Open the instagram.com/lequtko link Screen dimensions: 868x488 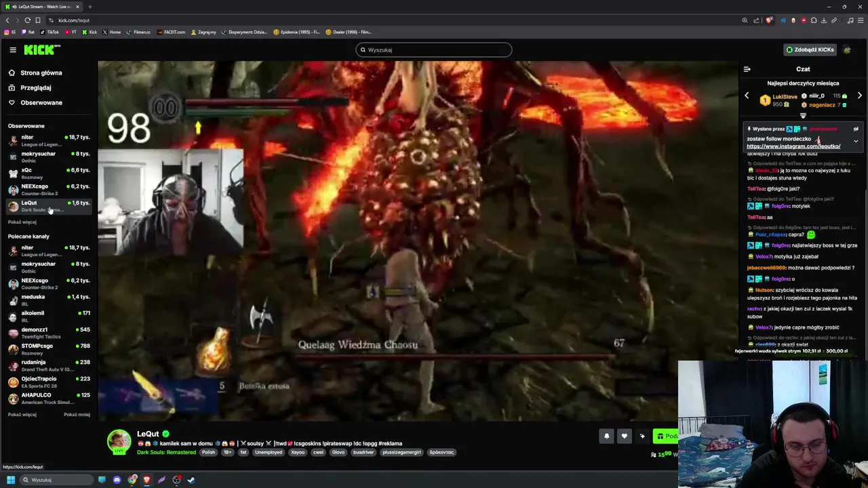coord(793,146)
